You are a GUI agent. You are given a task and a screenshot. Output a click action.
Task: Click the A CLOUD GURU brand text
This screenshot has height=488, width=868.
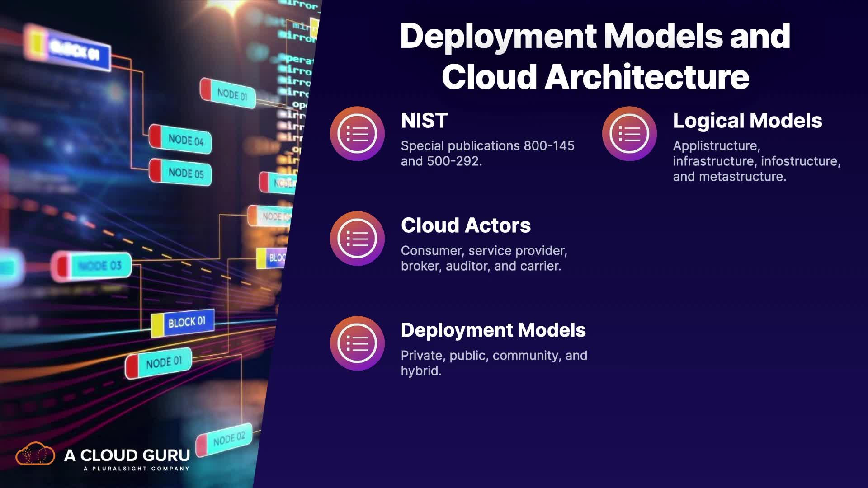point(127,455)
